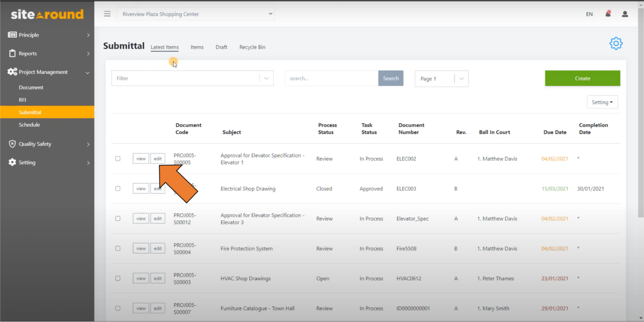Click the Principle sidebar icon
Viewport: 644px width, 322px height.
[x=12, y=35]
